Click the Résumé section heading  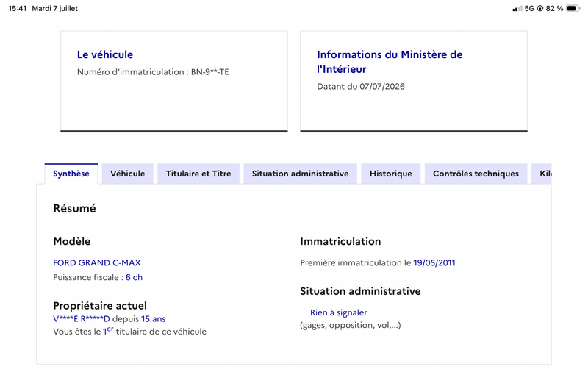click(x=75, y=208)
